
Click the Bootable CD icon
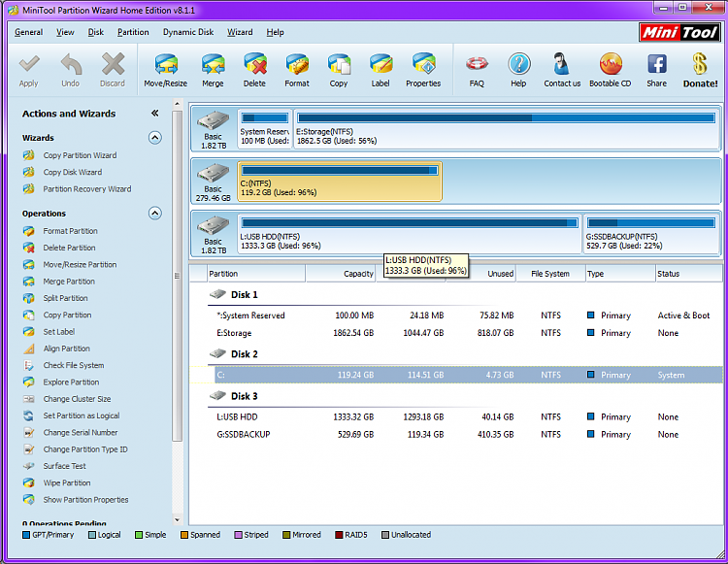pyautogui.click(x=611, y=64)
